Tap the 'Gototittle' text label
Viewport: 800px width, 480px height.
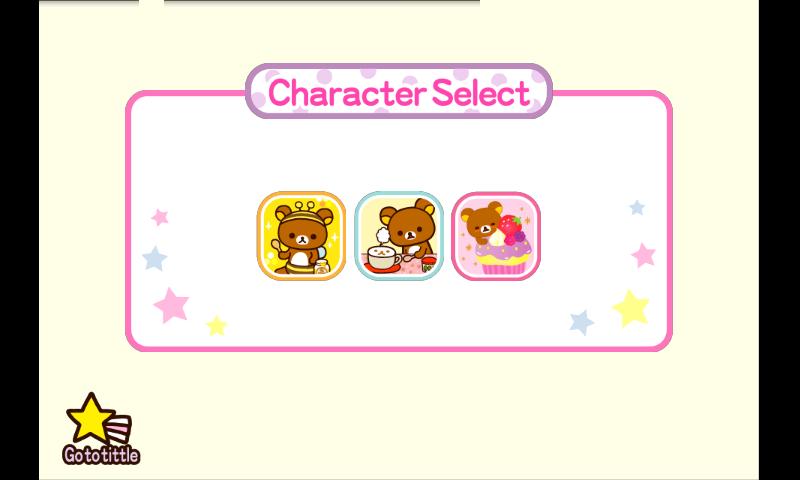[101, 454]
